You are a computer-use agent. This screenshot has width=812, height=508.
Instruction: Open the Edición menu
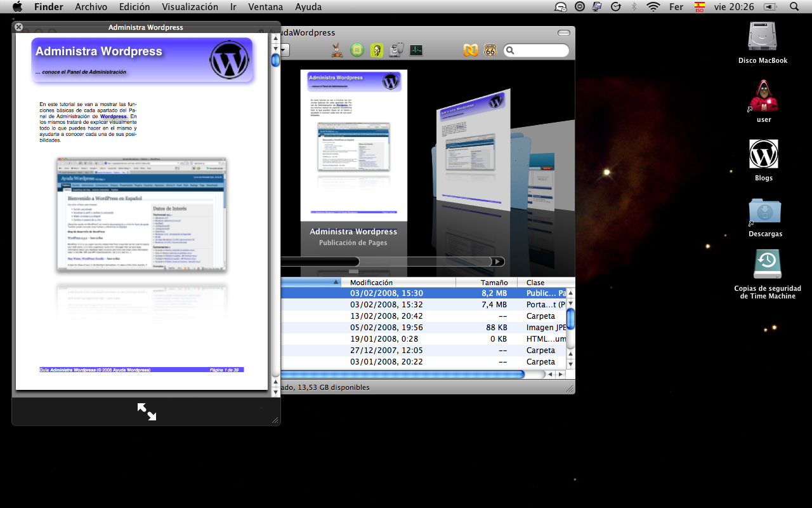coord(134,7)
